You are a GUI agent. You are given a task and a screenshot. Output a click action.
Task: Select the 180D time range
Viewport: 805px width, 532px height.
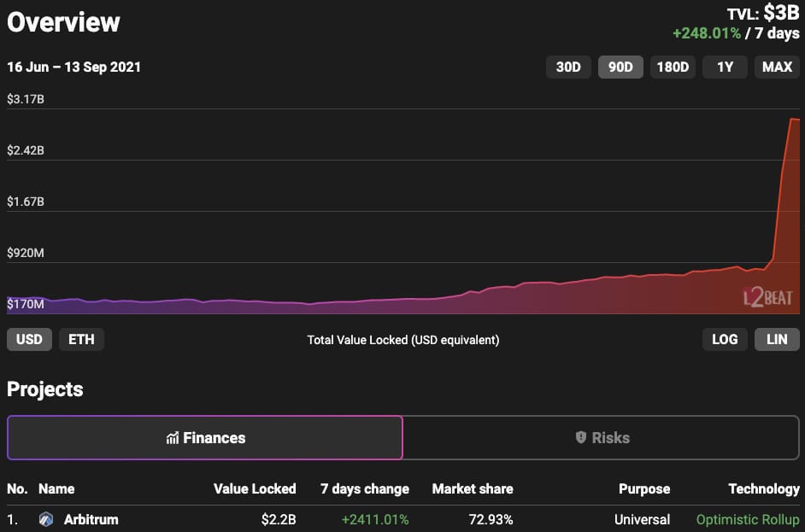(673, 67)
